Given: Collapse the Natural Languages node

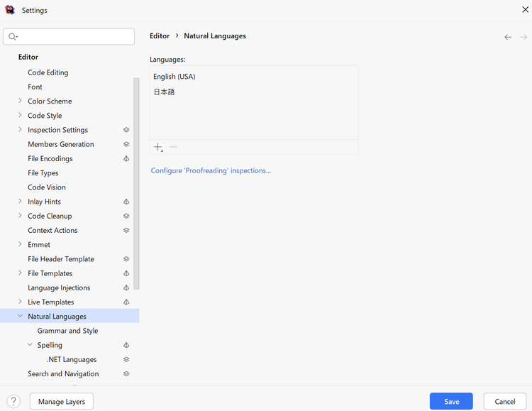Looking at the screenshot, I should point(21,316).
